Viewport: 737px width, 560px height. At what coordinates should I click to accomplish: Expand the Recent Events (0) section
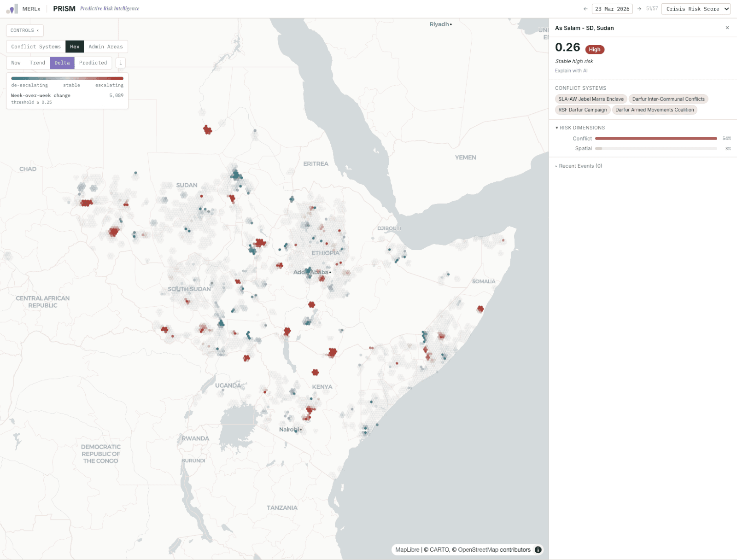(x=579, y=166)
